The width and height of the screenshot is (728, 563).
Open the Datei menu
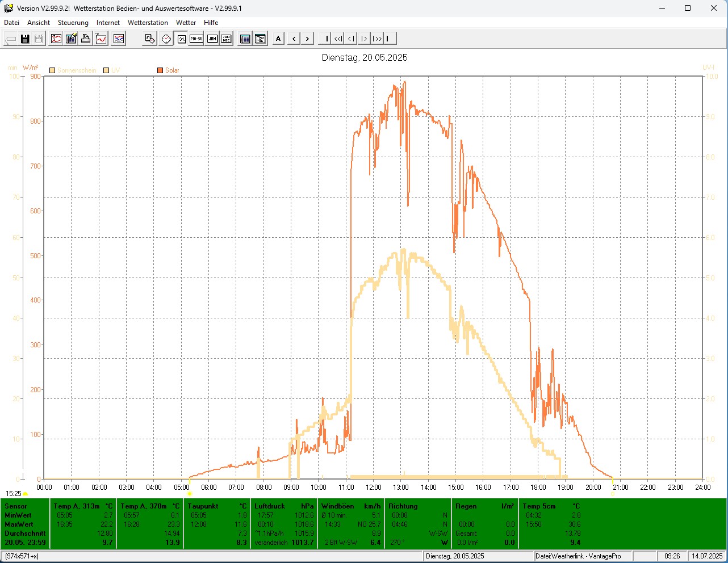pos(11,23)
